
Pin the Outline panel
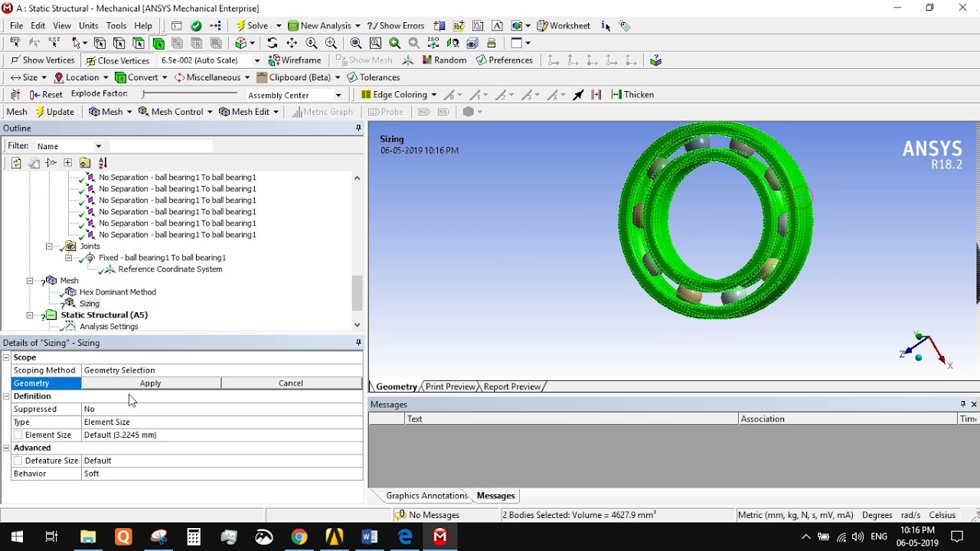[x=358, y=128]
